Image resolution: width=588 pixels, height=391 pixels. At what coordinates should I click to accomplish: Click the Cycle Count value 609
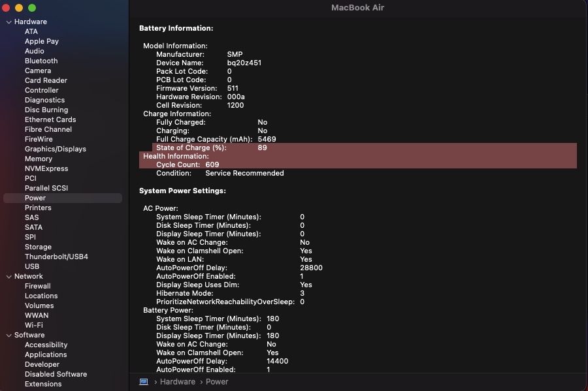(x=212, y=164)
